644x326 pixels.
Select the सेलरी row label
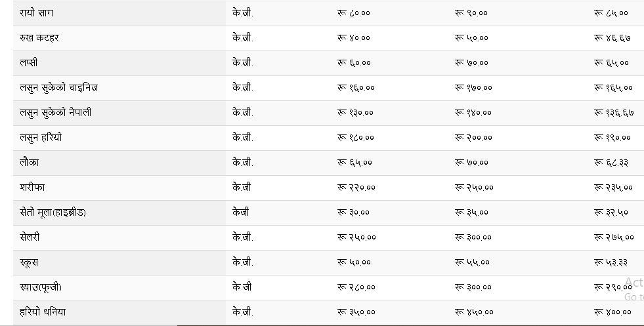tap(30, 237)
